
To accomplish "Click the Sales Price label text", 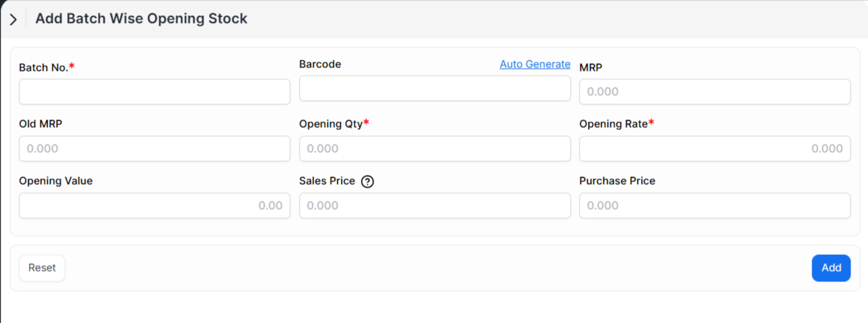I will pos(327,181).
